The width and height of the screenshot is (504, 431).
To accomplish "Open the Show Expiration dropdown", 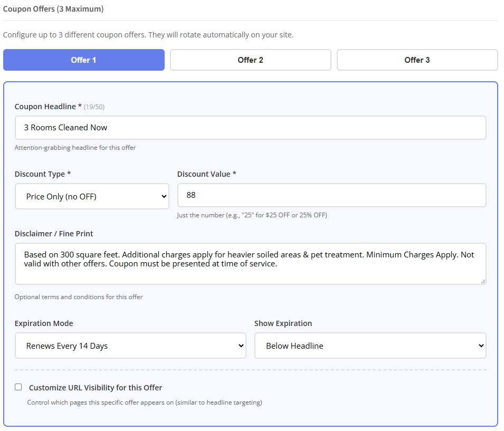I will [x=370, y=346].
